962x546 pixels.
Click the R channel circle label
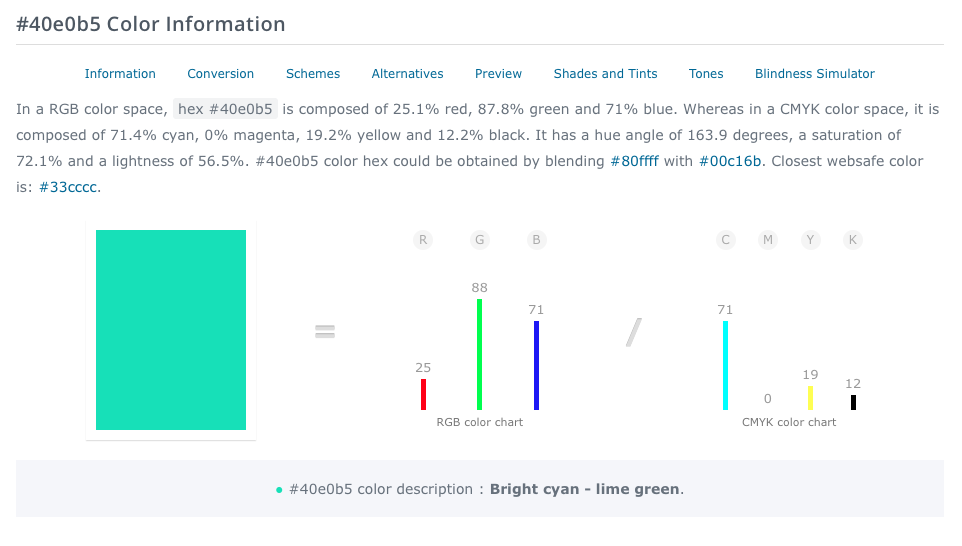point(423,240)
